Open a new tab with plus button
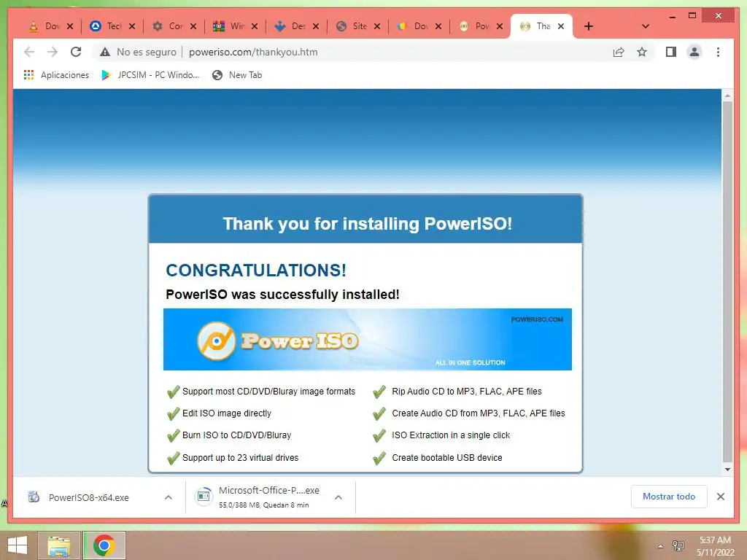Screen dimensions: 747x560 coord(589,26)
